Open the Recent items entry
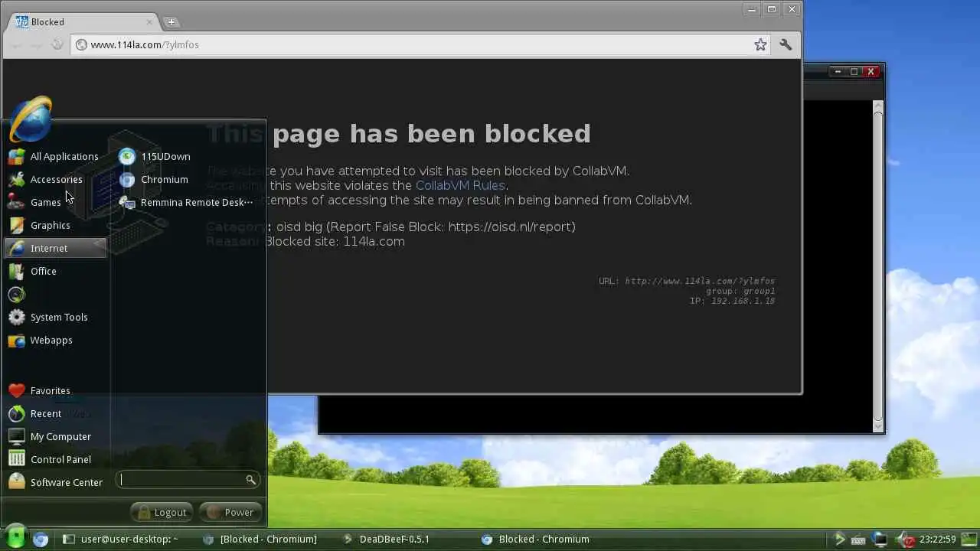980x551 pixels. coord(55,413)
